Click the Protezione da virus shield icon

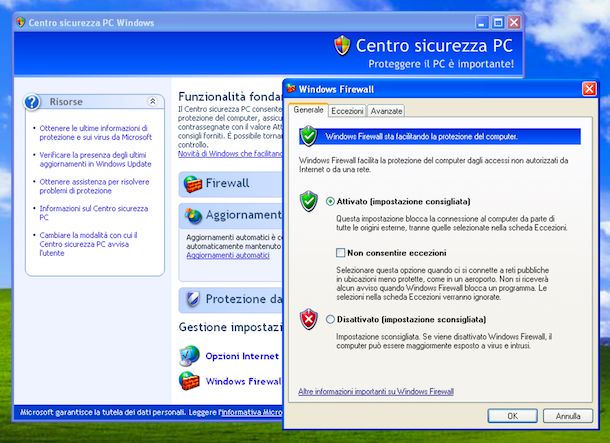[x=193, y=299]
